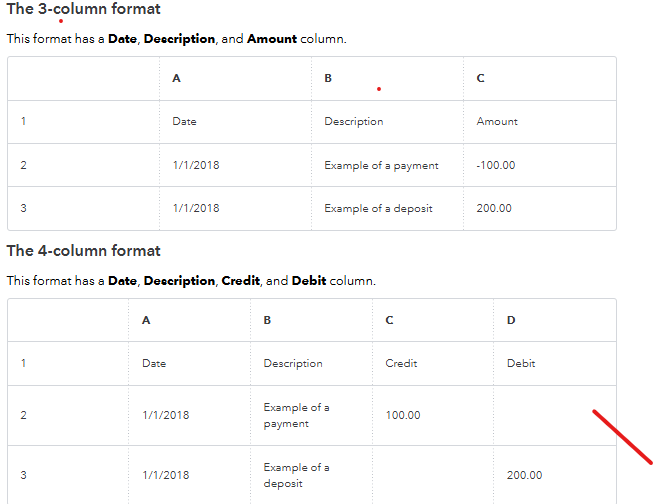The height and width of the screenshot is (504, 654).
Task: Select row number 2 in the 3-column table
Action: point(23,165)
